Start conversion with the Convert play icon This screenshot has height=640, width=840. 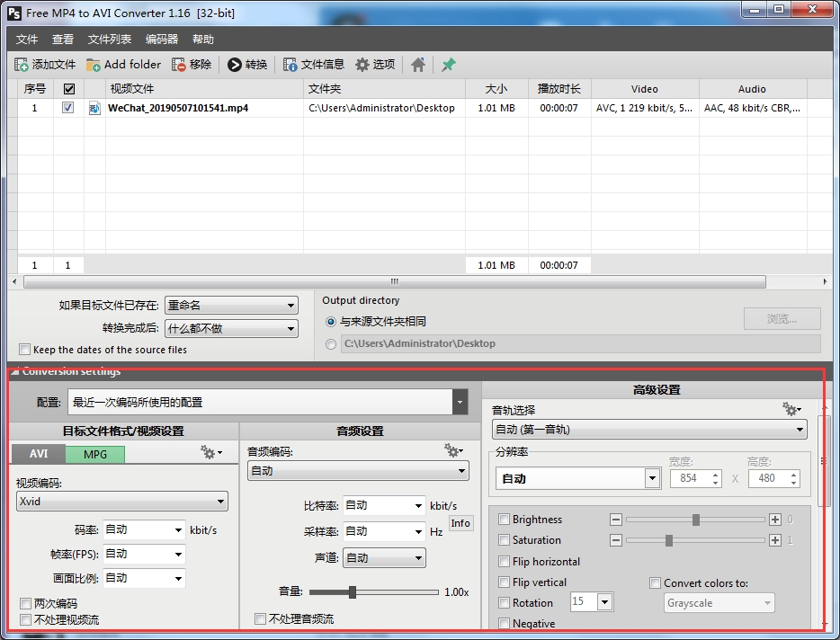click(235, 65)
